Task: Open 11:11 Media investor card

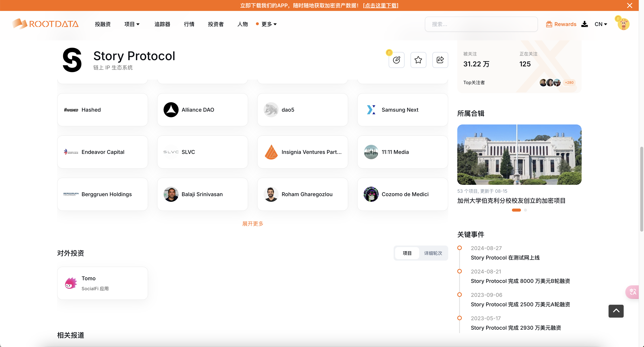Action: point(402,152)
